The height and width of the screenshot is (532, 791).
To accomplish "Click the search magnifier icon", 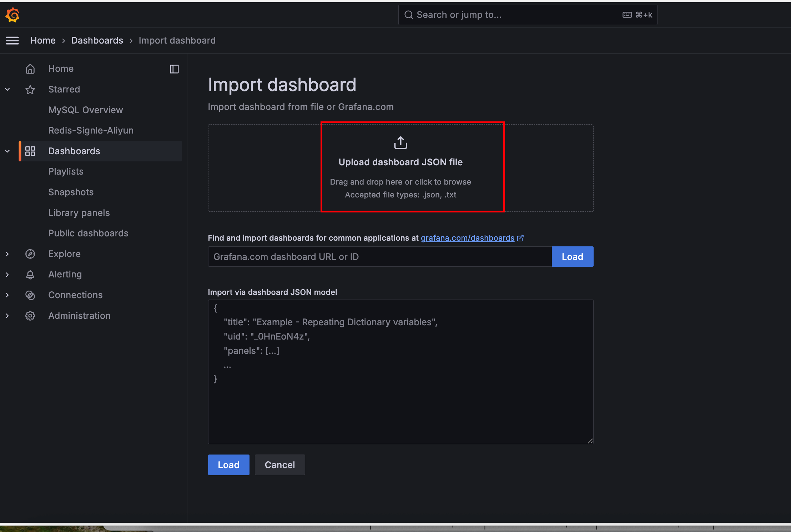I will point(409,15).
